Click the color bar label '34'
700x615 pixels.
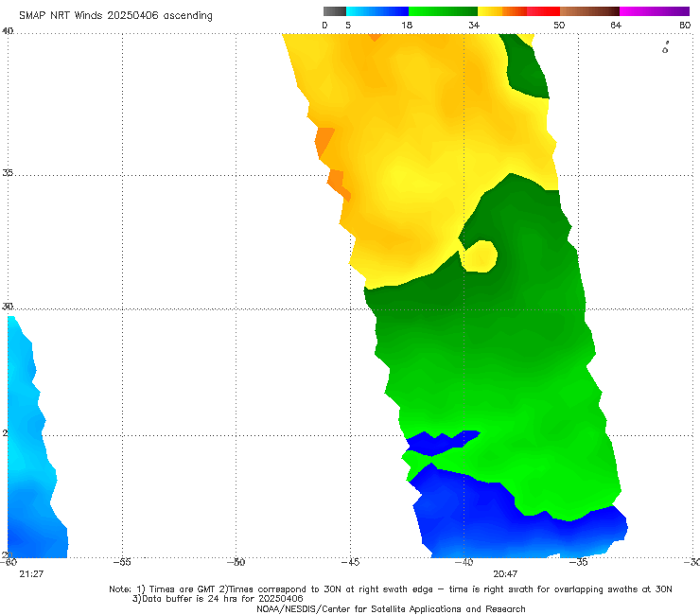pyautogui.click(x=474, y=25)
